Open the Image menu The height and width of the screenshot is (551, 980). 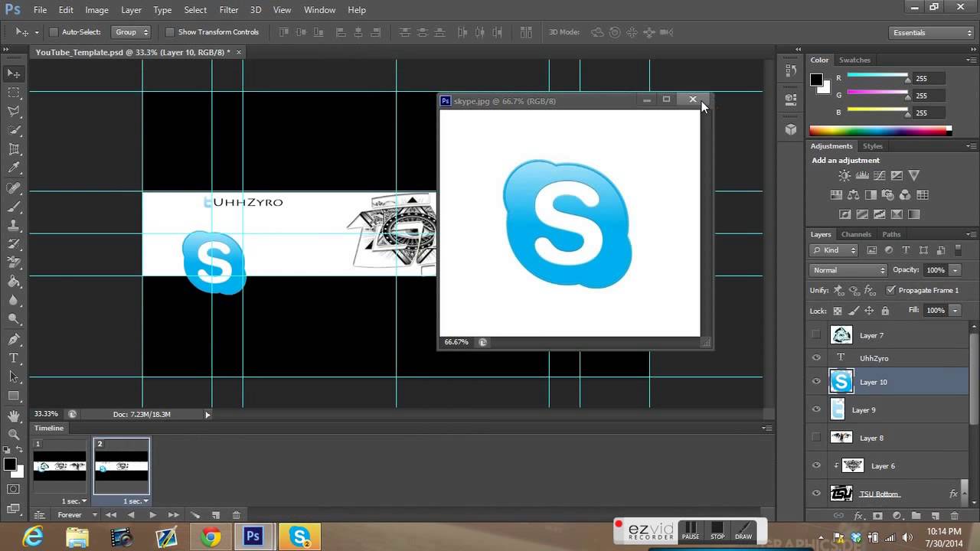pyautogui.click(x=96, y=10)
